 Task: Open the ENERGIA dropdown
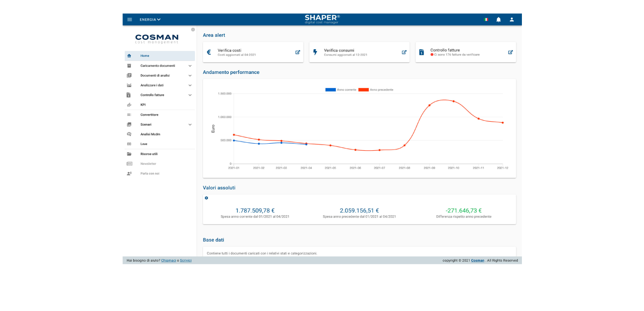click(x=150, y=20)
